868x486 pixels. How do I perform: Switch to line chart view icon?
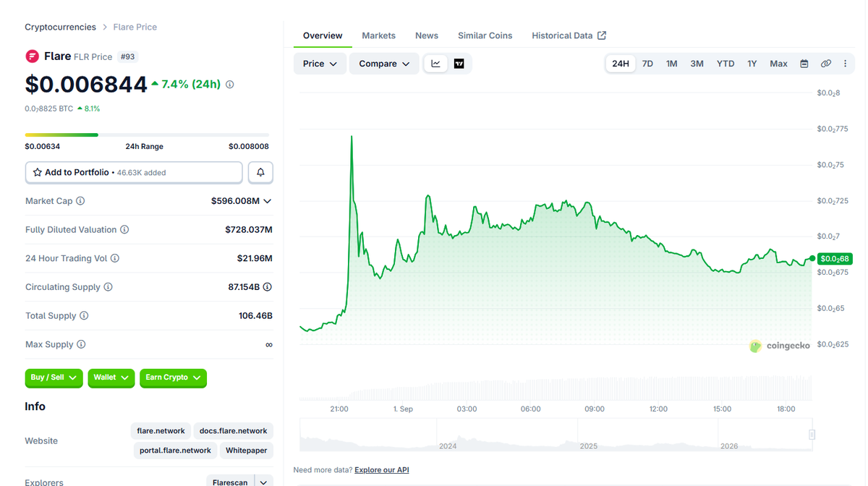pyautogui.click(x=435, y=64)
